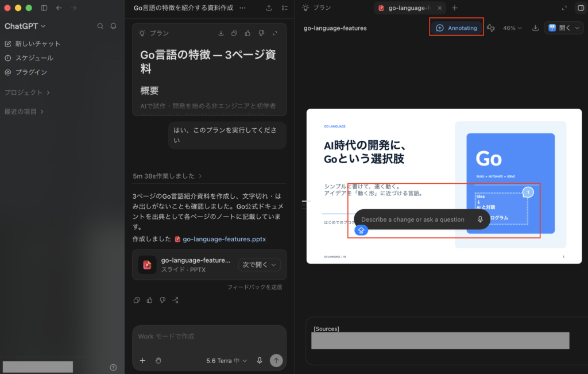The image size is (588, 374).
Task: Open the help question mark icon
Action: pyautogui.click(x=113, y=368)
